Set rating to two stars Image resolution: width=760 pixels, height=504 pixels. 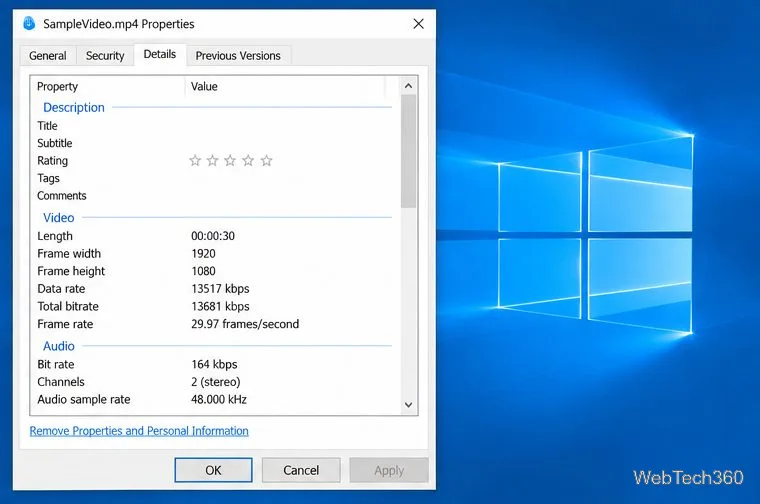click(212, 160)
